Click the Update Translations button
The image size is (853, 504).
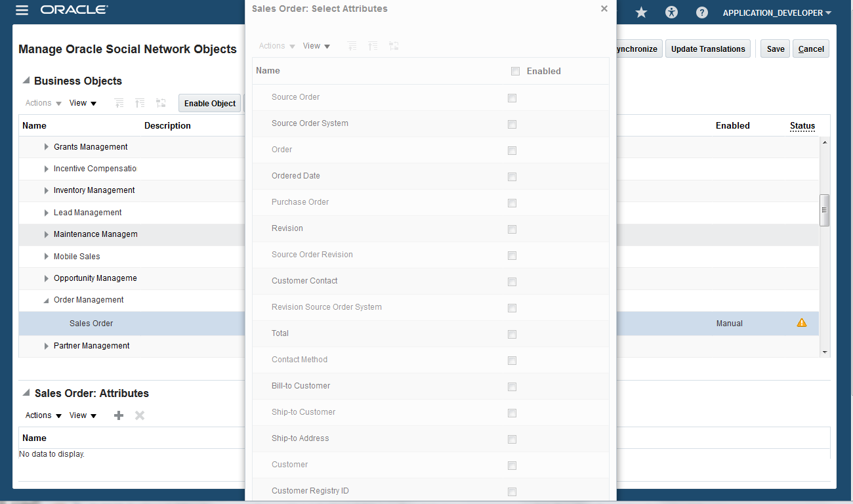point(708,49)
